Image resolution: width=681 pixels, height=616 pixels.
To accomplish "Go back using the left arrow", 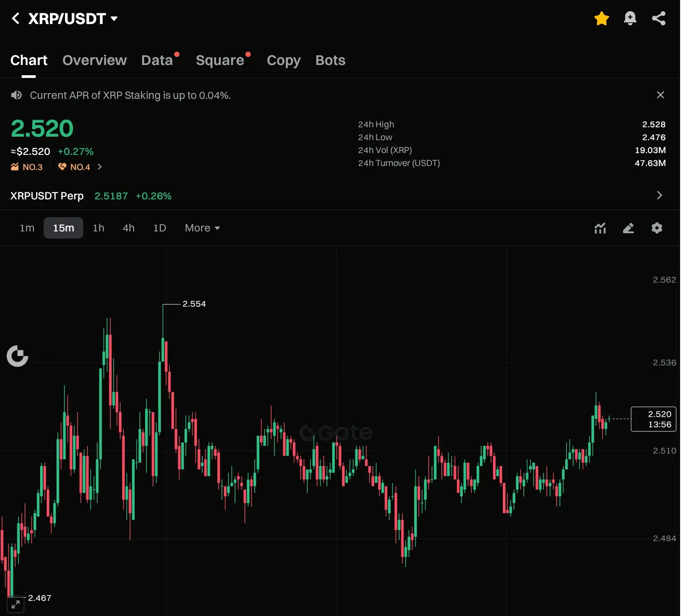I will 16,19.
